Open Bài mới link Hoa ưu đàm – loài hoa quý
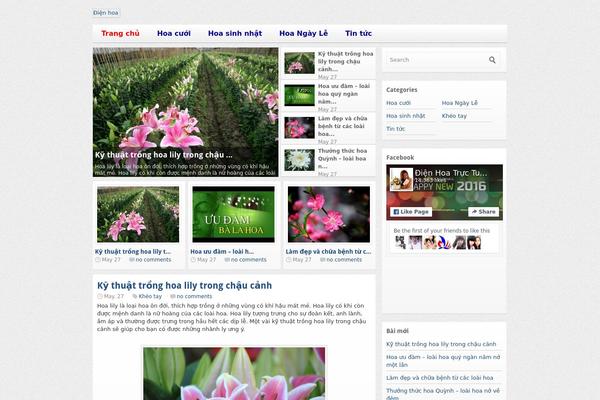This screenshot has width=600, height=400. (x=443, y=361)
